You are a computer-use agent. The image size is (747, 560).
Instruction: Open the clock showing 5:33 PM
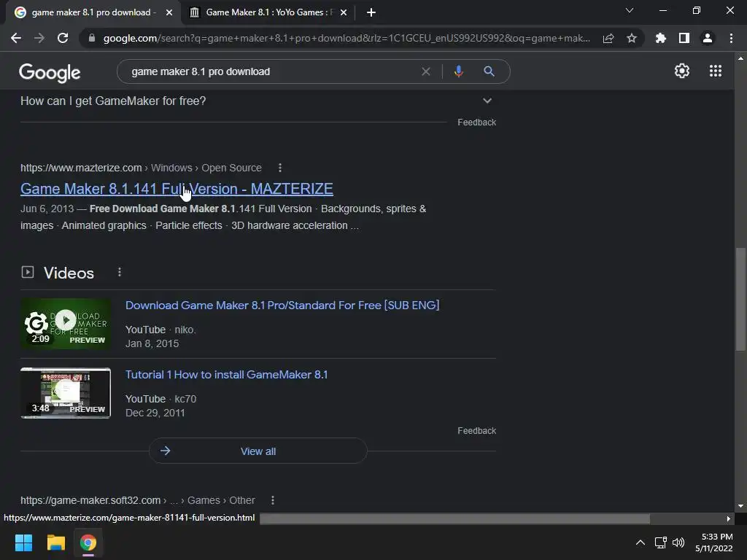pyautogui.click(x=714, y=542)
